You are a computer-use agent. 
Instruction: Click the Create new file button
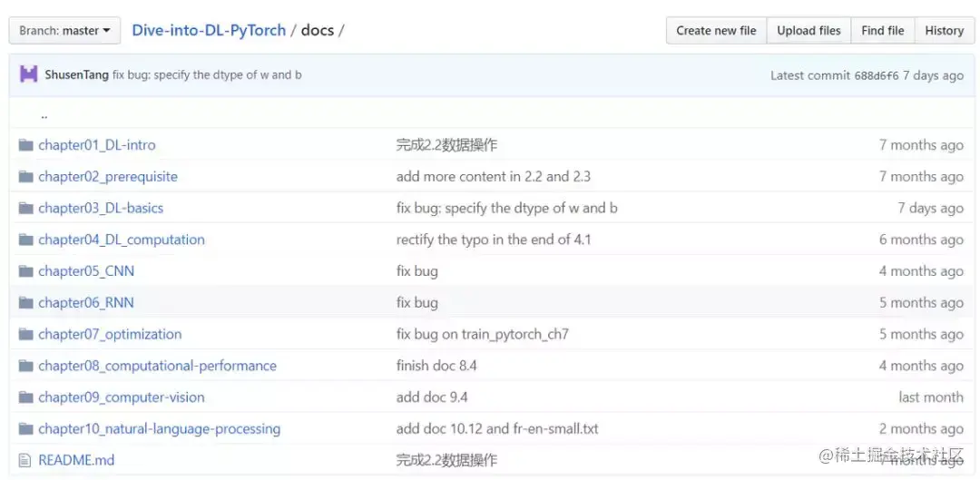click(x=716, y=31)
